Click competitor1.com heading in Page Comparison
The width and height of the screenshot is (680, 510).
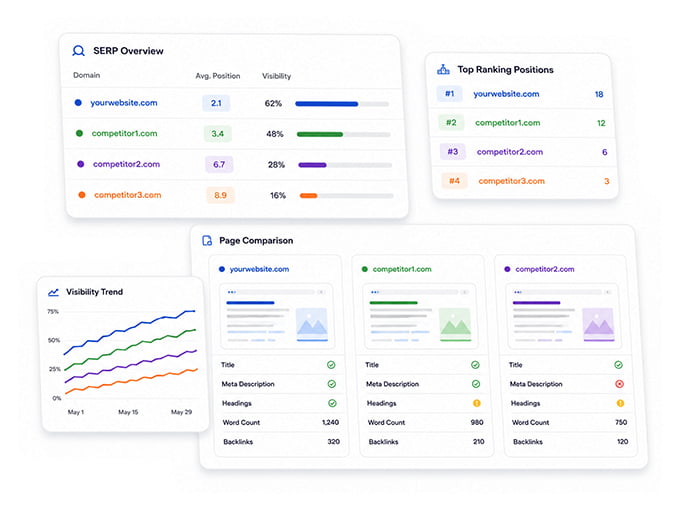tap(402, 269)
